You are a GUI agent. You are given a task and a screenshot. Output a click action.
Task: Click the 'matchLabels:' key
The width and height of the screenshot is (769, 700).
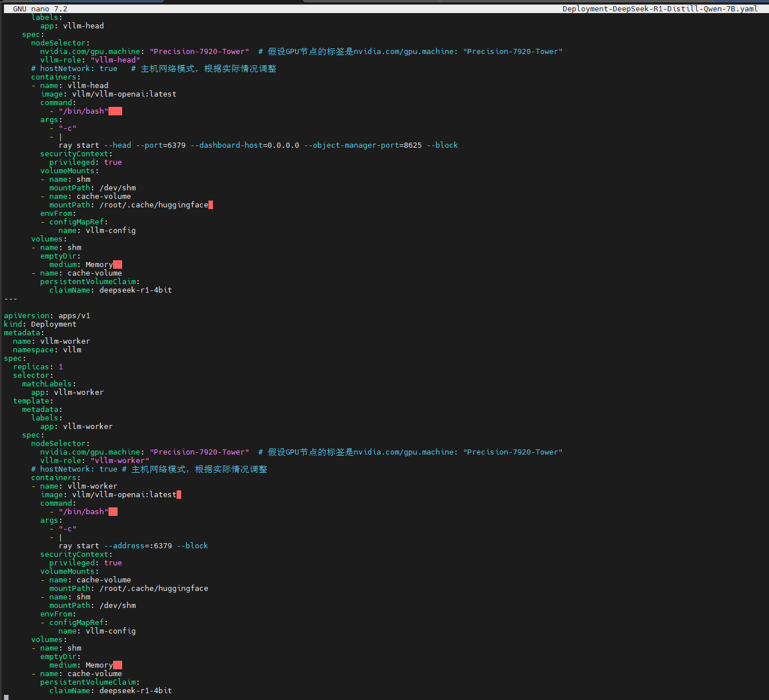[49, 384]
